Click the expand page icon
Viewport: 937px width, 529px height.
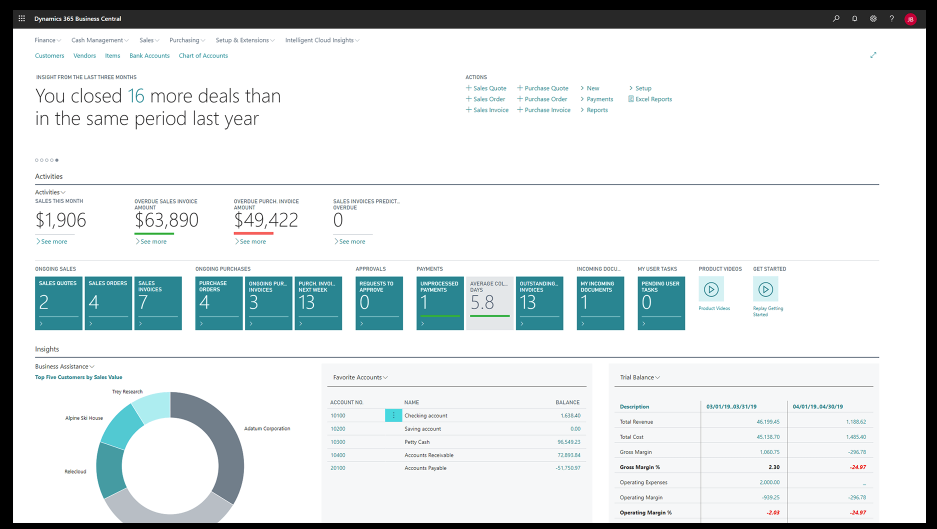pyautogui.click(x=873, y=55)
